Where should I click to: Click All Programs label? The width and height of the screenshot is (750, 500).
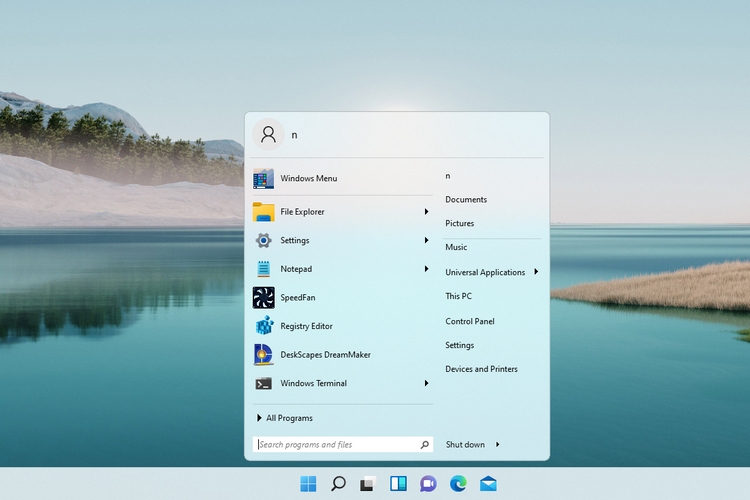click(x=289, y=418)
